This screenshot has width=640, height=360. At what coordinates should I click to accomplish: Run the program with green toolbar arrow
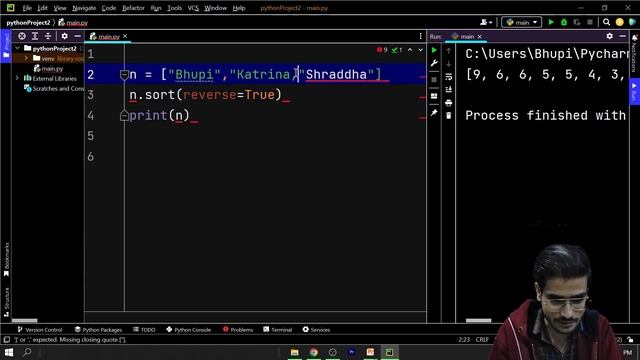pos(551,22)
